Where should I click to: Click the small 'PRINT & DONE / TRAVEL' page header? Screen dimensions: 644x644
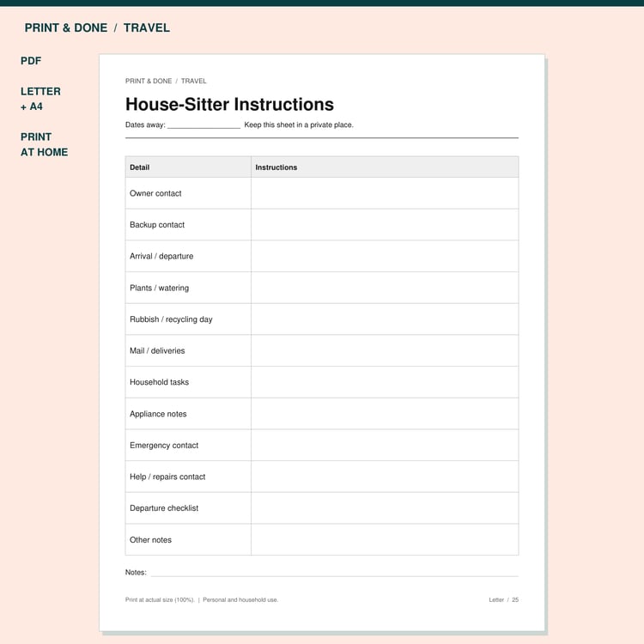pos(166,82)
